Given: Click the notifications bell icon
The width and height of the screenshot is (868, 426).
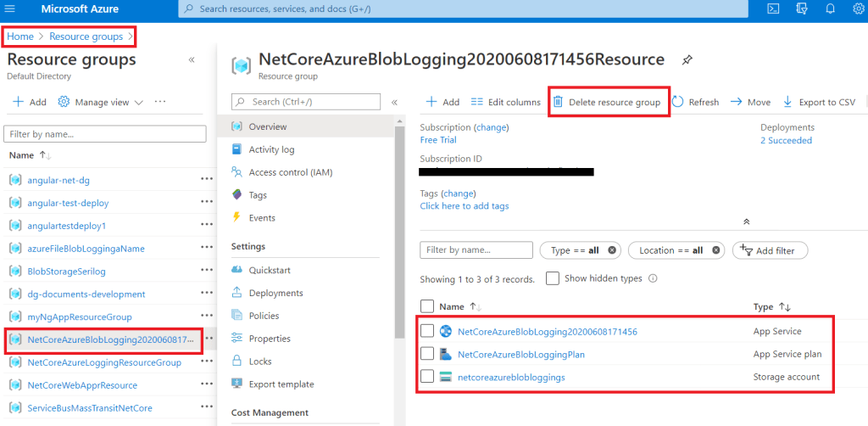Looking at the screenshot, I should click(x=831, y=8).
